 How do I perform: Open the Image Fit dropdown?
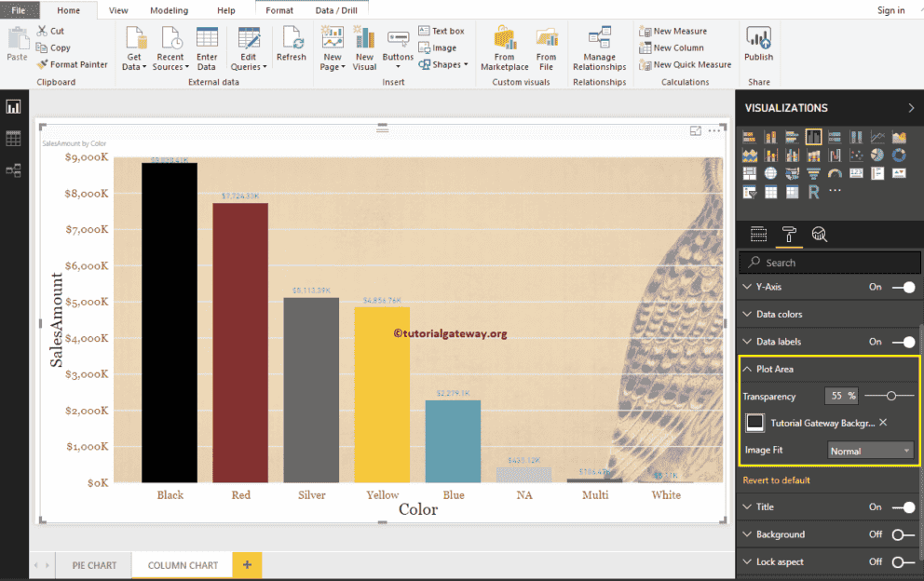[870, 451]
